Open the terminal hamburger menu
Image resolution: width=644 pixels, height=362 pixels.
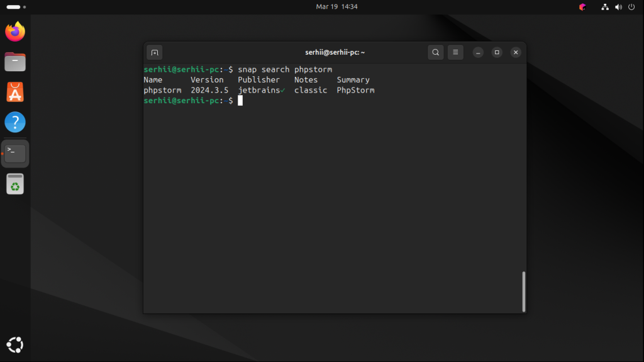(455, 52)
